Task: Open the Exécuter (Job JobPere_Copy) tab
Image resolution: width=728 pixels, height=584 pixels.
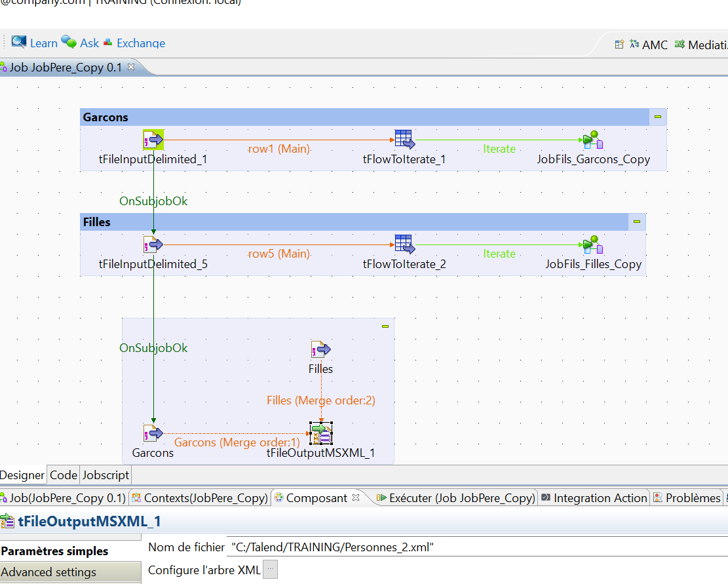Action: pos(456,497)
